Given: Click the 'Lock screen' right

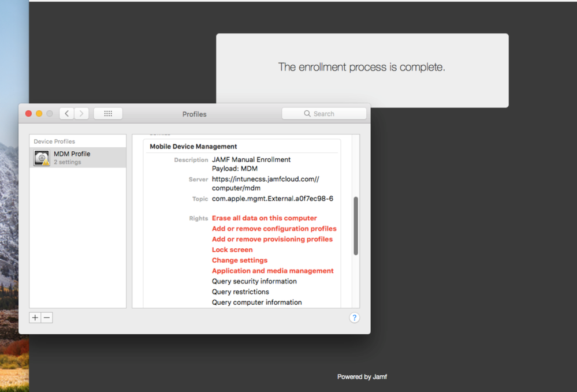Looking at the screenshot, I should tap(232, 249).
